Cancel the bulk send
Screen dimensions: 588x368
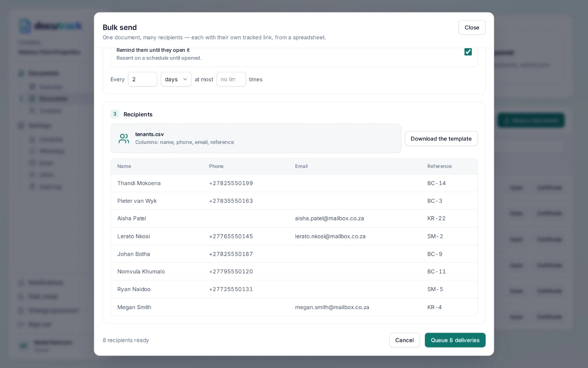tap(404, 340)
